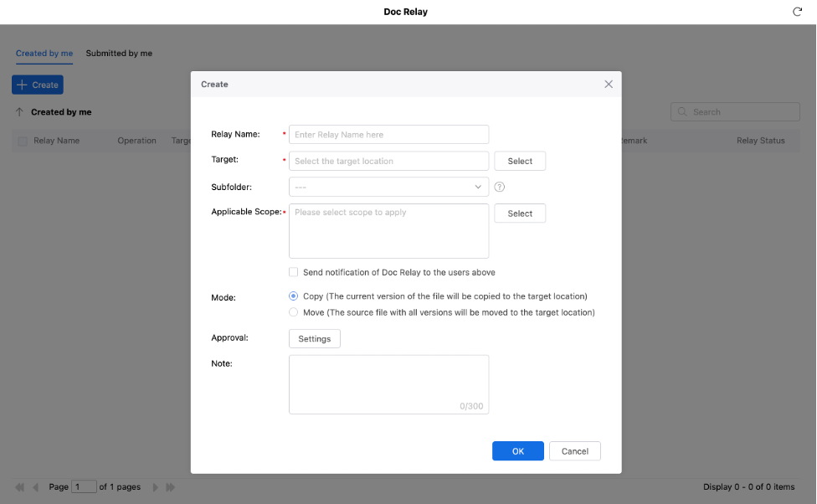Enable Send notification of Doc Relay checkbox
The width and height of the screenshot is (817, 504).
tap(294, 272)
